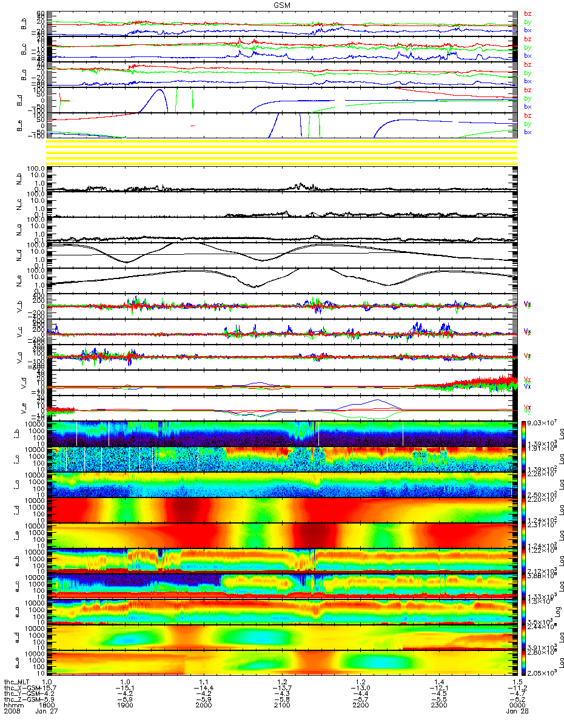Open the i_b ion spectrogram panel

[x=282, y=434]
